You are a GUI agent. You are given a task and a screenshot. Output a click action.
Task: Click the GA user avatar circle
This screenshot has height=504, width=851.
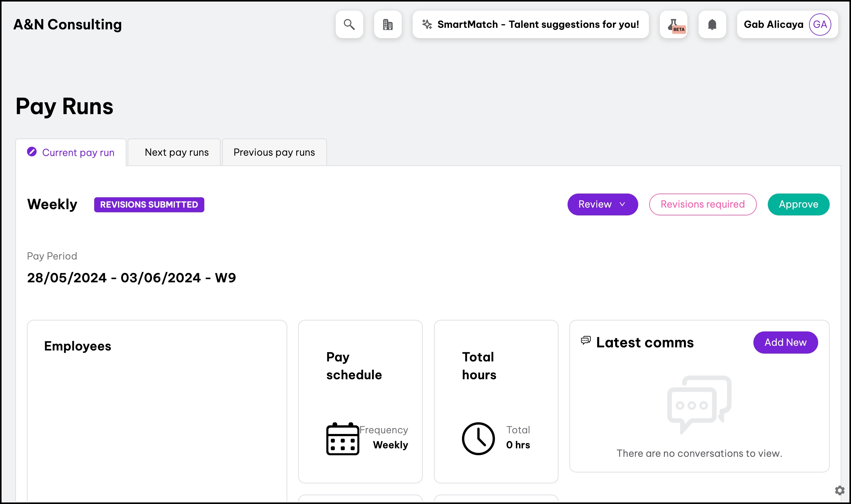pyautogui.click(x=820, y=24)
